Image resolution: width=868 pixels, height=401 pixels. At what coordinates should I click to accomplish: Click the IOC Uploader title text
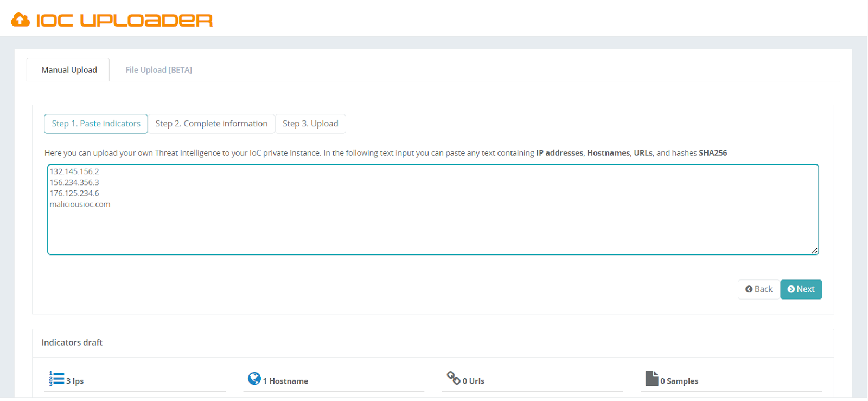click(x=124, y=21)
